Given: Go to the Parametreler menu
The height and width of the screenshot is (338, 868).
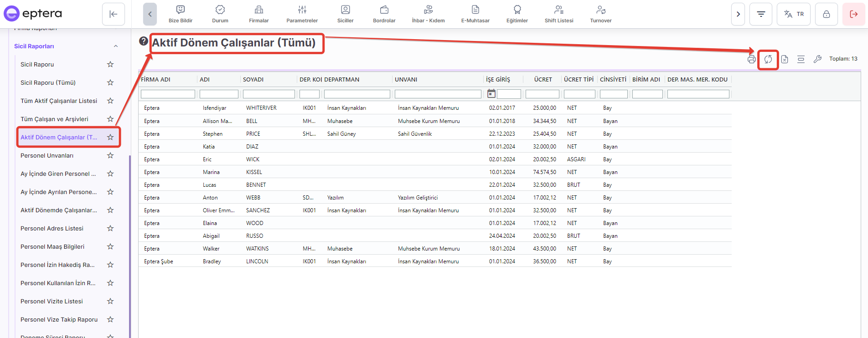Looking at the screenshot, I should (302, 14).
